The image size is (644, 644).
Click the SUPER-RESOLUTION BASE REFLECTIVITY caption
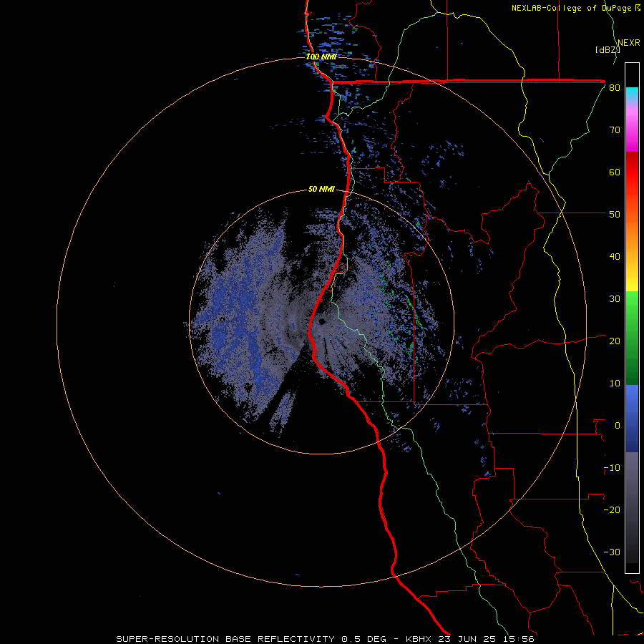[225, 639]
